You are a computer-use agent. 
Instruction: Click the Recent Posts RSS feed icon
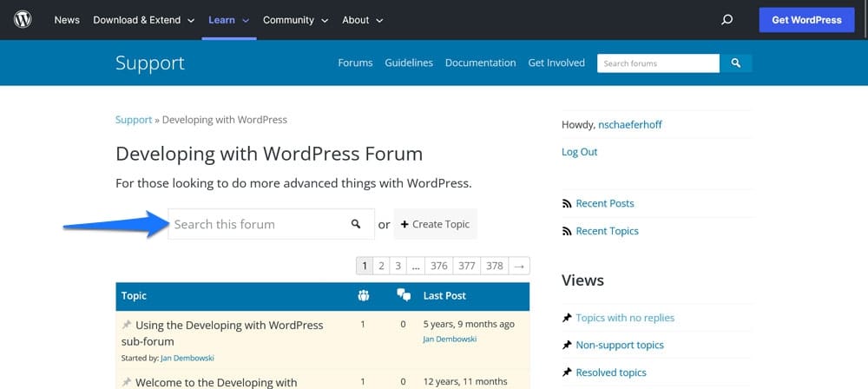coord(568,204)
